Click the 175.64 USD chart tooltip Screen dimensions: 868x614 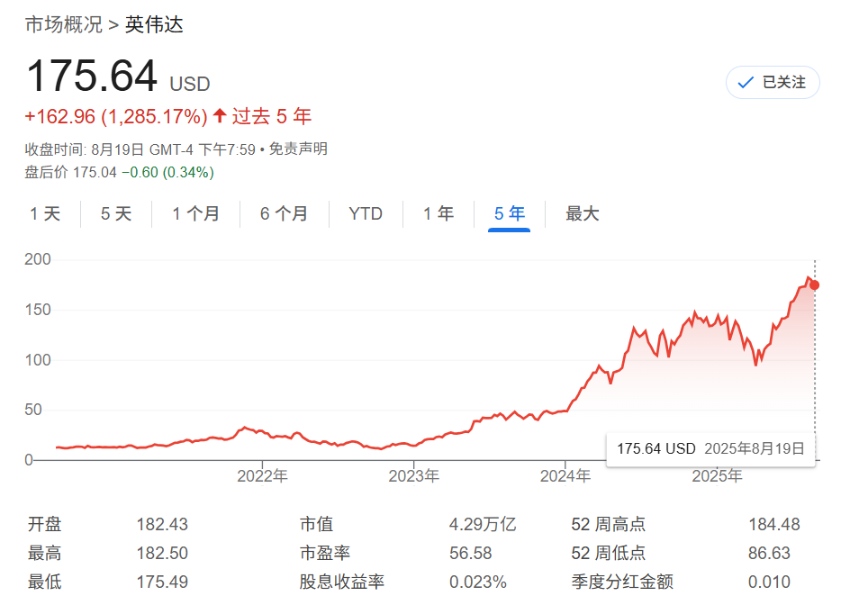coord(710,449)
